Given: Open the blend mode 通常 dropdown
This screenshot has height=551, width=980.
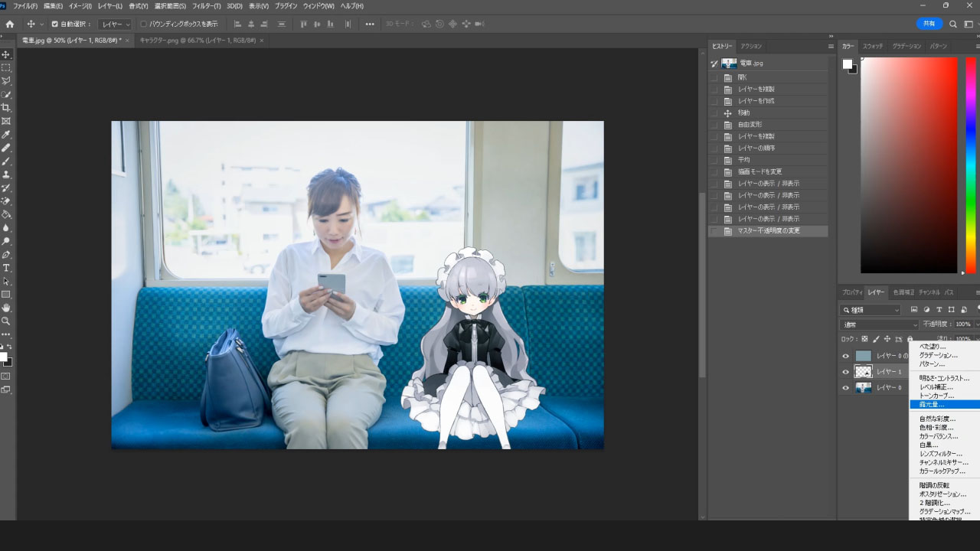Looking at the screenshot, I should pyautogui.click(x=880, y=324).
